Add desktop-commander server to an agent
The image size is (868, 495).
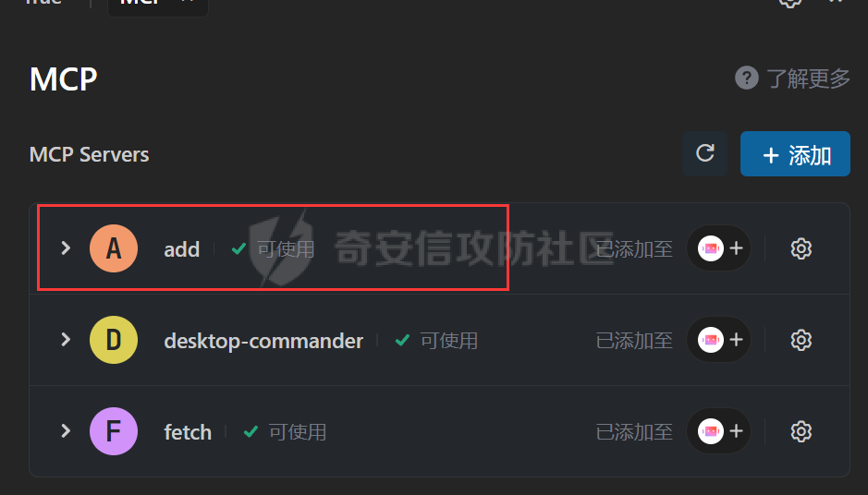point(718,340)
